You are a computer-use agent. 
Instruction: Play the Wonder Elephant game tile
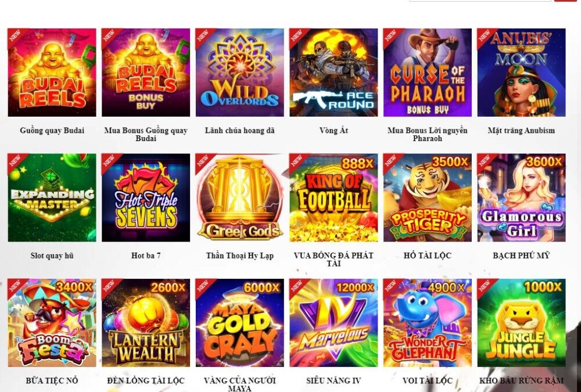click(x=427, y=323)
